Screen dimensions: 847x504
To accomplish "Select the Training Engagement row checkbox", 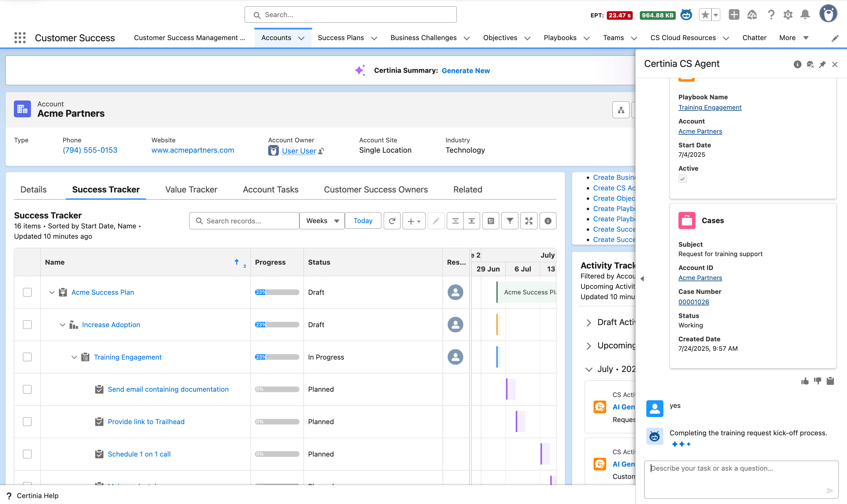I will click(27, 357).
